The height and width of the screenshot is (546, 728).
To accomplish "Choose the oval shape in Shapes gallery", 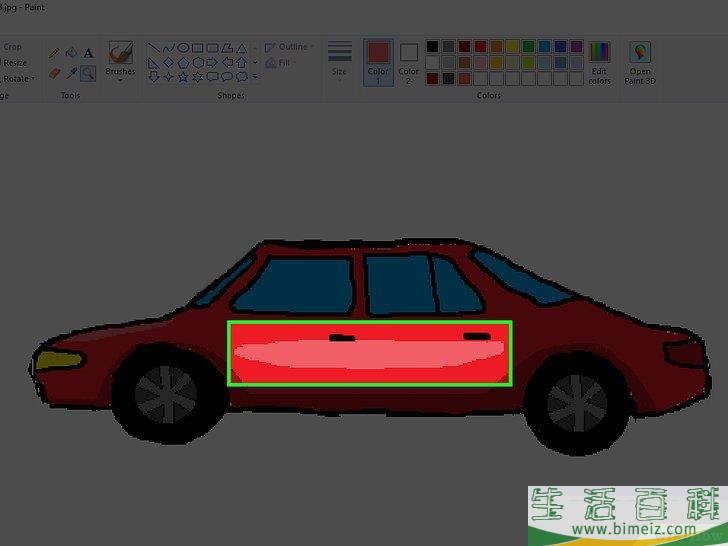I will pos(183,47).
